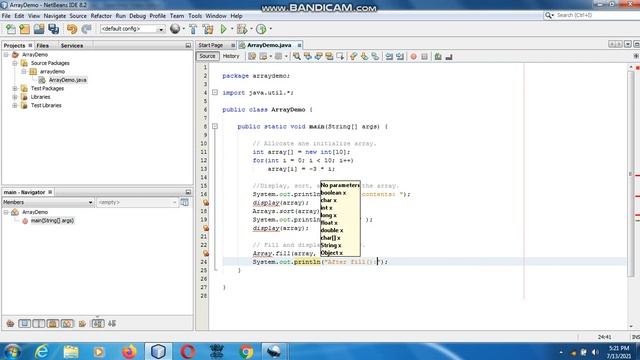Click the Source view button
The width and height of the screenshot is (640, 360).
[207, 56]
